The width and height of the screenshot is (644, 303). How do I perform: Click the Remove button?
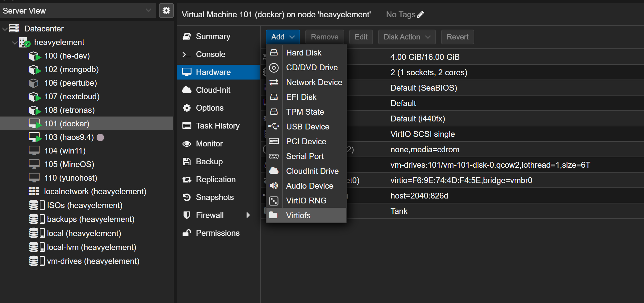pos(324,37)
